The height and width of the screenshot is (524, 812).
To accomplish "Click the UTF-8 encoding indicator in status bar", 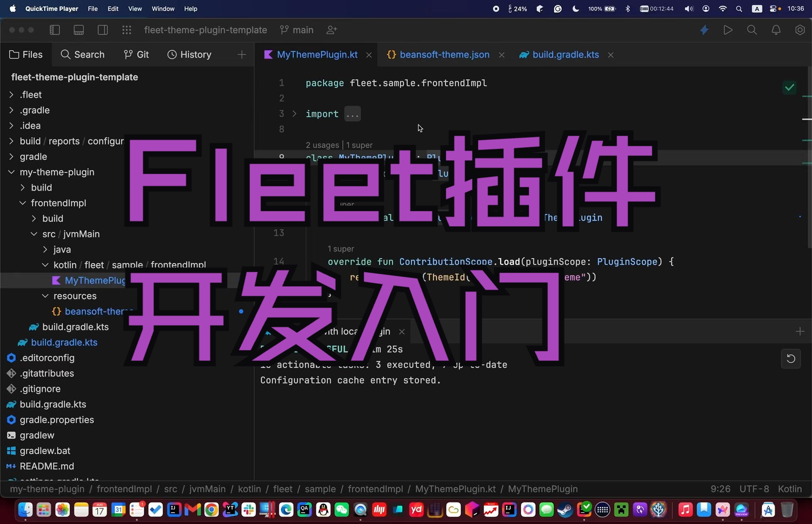I will point(754,489).
